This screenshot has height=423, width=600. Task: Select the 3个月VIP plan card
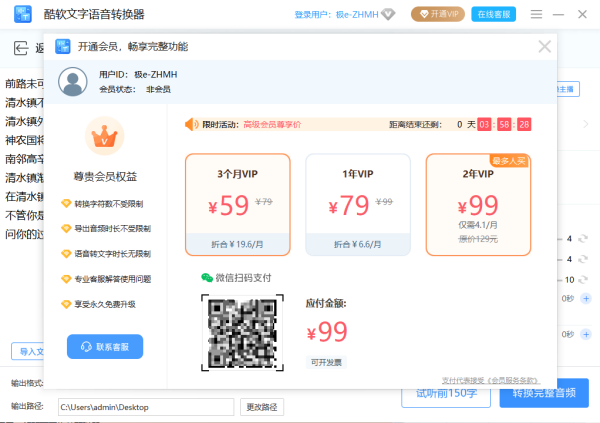[x=238, y=204]
